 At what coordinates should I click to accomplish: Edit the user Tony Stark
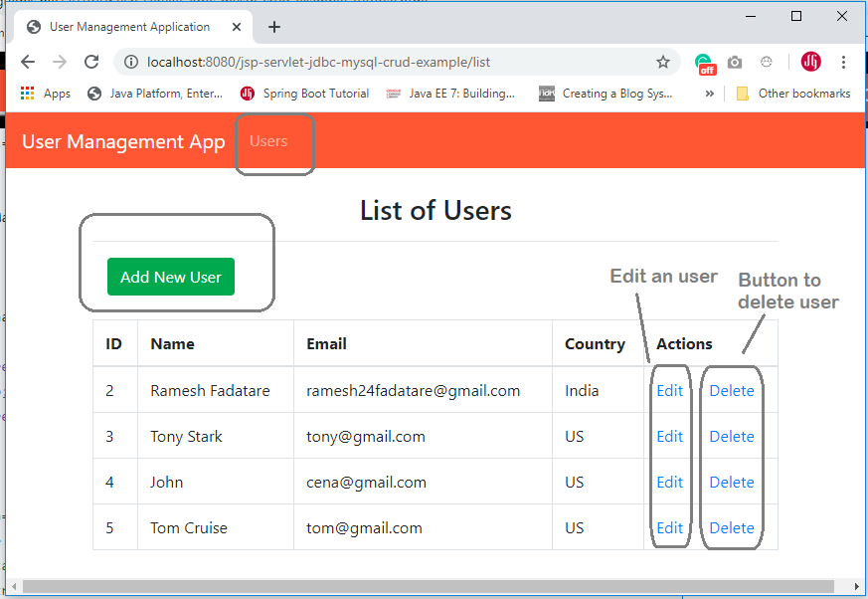[669, 436]
